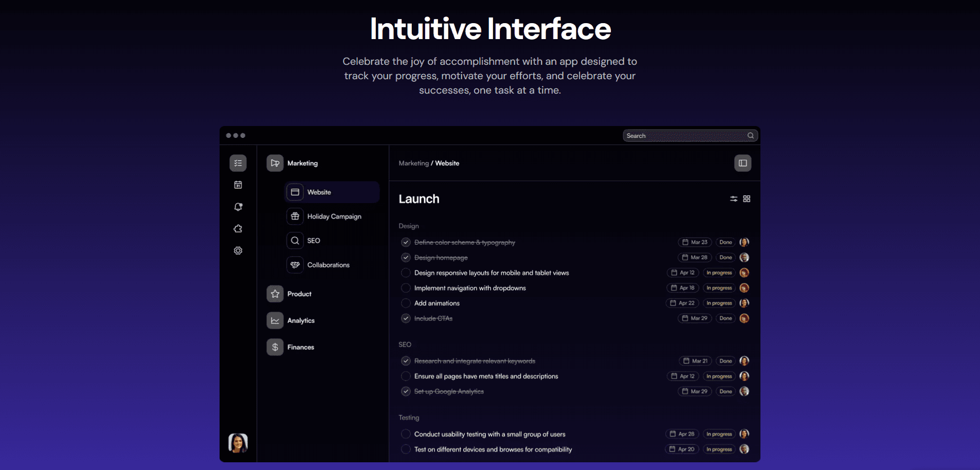Toggle the side panel layout icon

point(742,163)
